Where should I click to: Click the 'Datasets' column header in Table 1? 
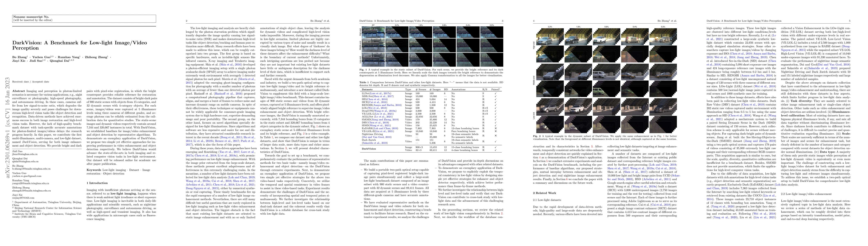(x=367, y=89)
